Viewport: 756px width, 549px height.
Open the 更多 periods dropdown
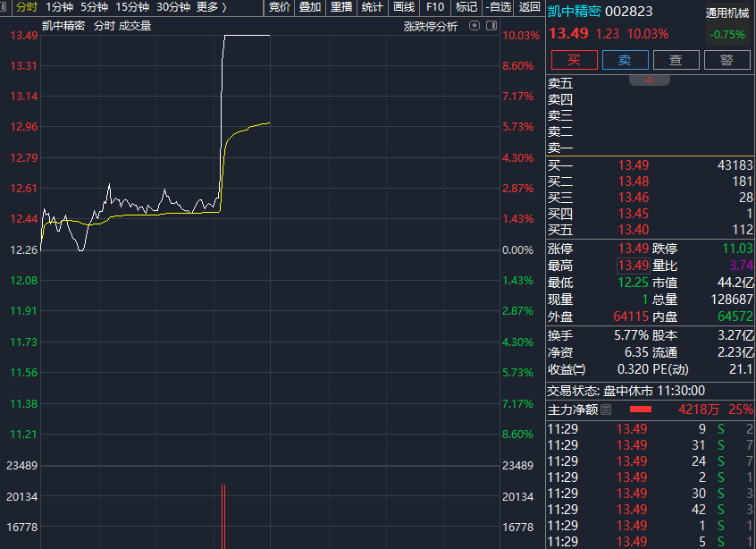pyautogui.click(x=212, y=7)
